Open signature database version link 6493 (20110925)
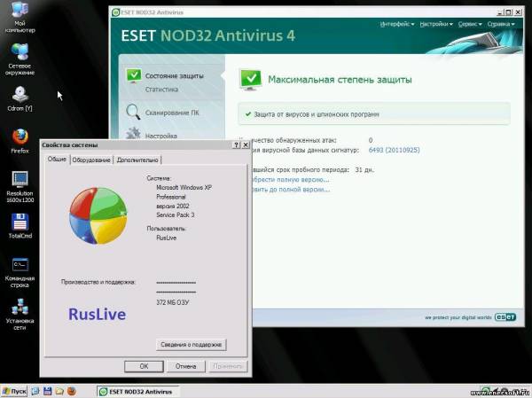The image size is (532, 398). (394, 150)
